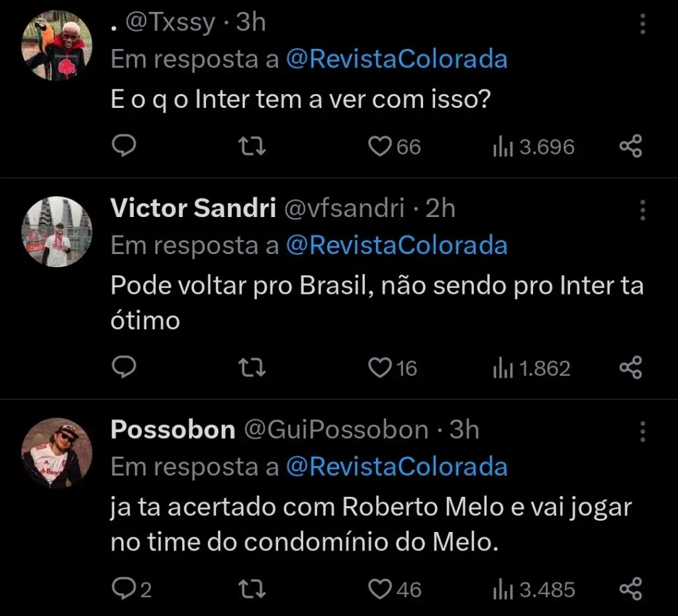Screen dimensions: 678x616
Task: Reply to Victor Sandri's tweet
Action: 123,367
